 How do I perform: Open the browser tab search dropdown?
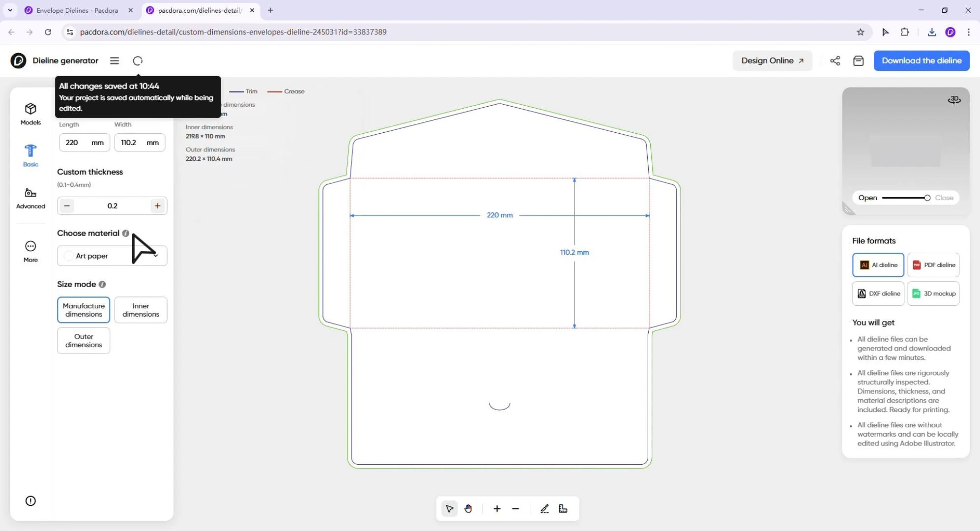(10, 10)
